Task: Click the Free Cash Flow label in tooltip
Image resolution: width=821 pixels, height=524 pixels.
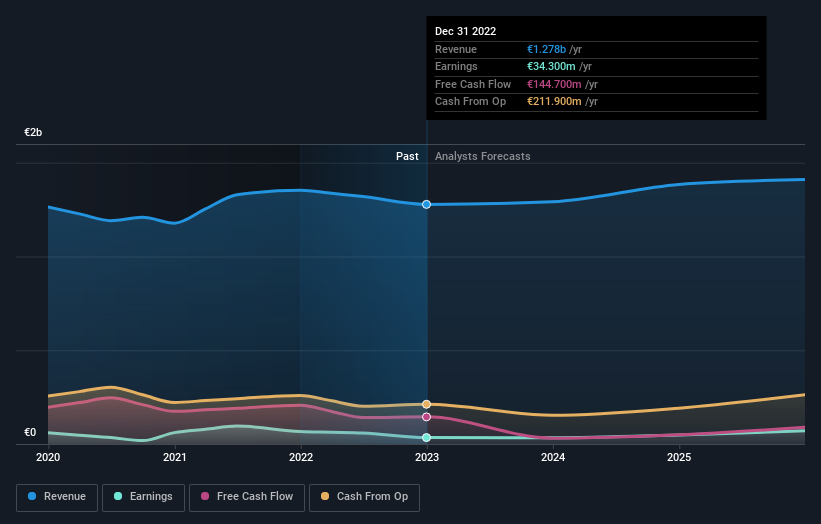Action: pos(473,84)
